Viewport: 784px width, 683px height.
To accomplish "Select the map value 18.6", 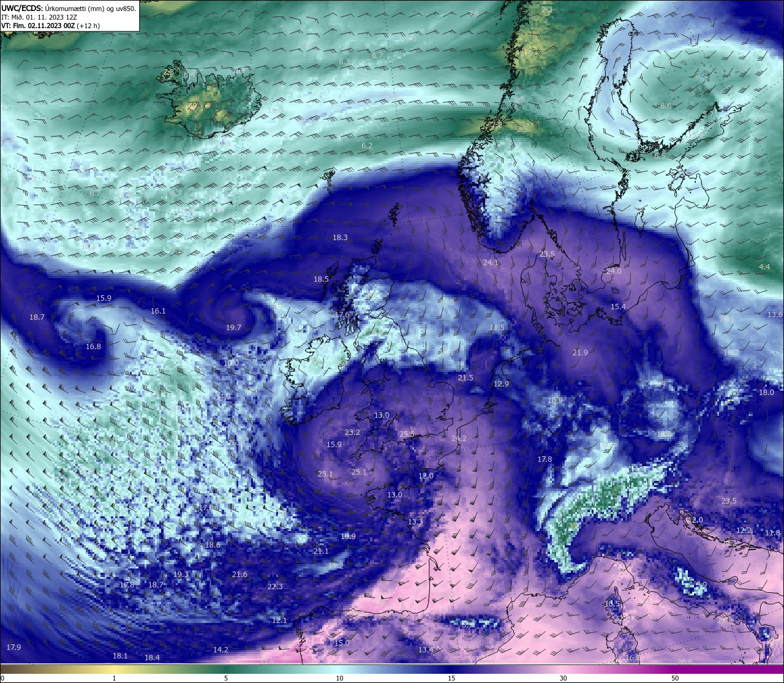I will click(213, 545).
